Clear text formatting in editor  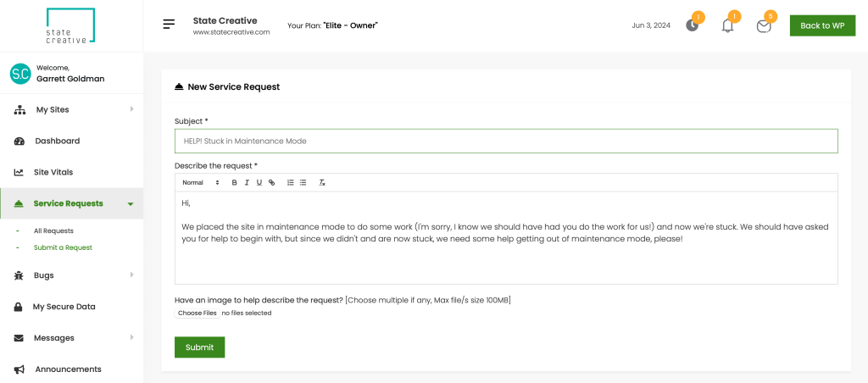click(x=321, y=183)
